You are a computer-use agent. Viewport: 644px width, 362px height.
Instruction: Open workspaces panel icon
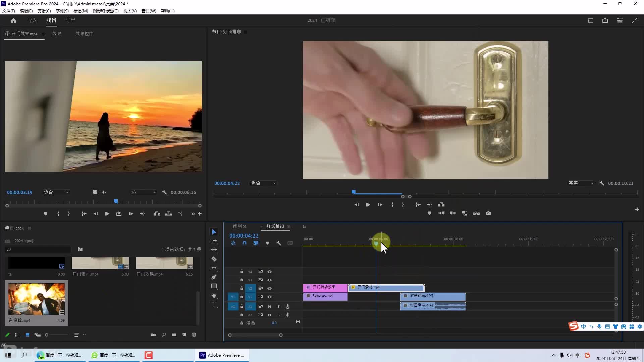[620, 20]
